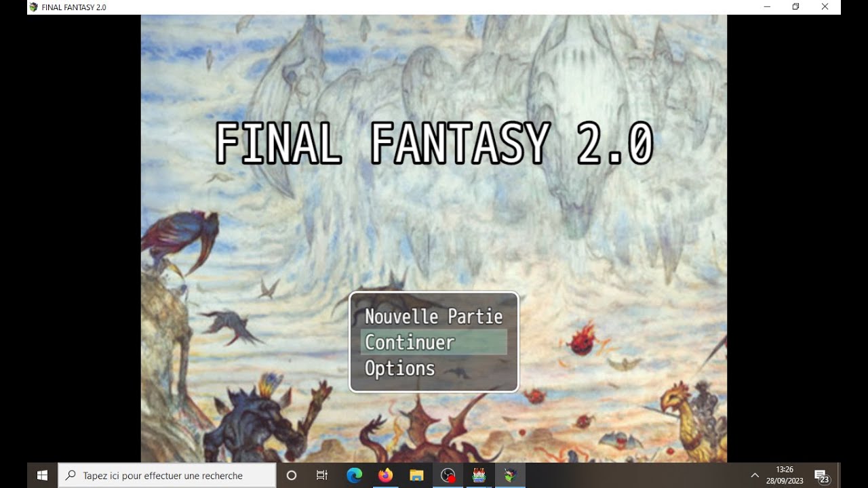
Task: Open the notification center with 23 alerts
Action: pos(821,476)
